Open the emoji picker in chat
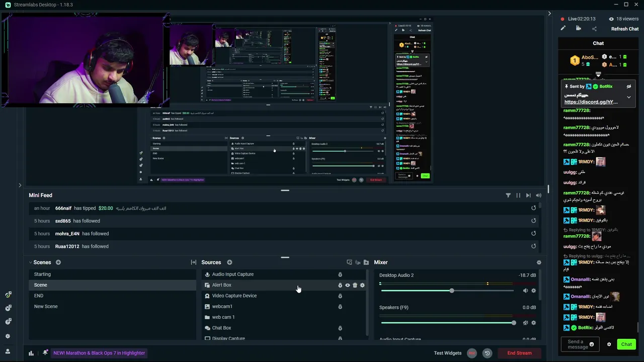This screenshot has height=362, width=644. (592, 344)
